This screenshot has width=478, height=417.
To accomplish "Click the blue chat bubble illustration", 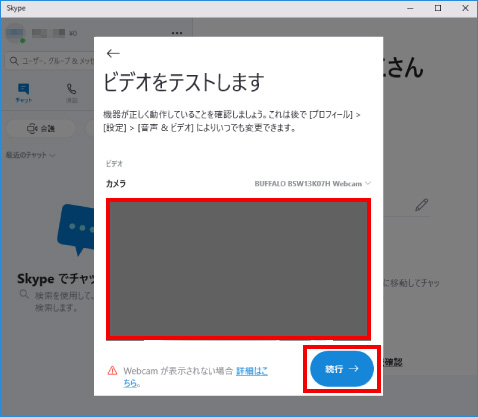I will [x=76, y=230].
